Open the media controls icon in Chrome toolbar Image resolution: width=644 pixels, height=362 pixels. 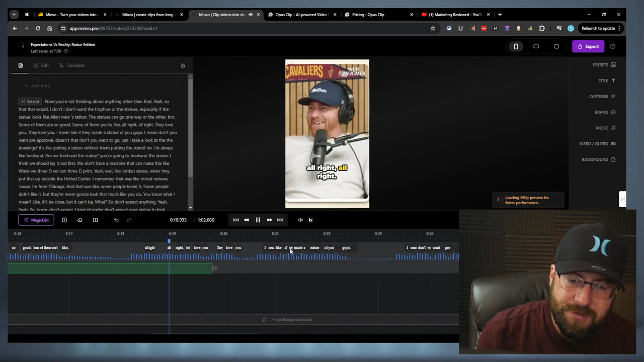point(559,28)
